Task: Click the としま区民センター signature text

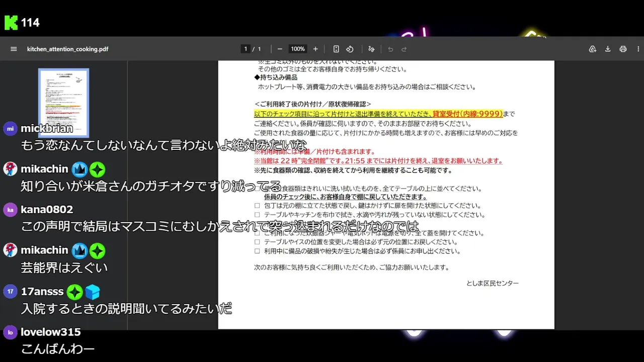Action: click(493, 283)
